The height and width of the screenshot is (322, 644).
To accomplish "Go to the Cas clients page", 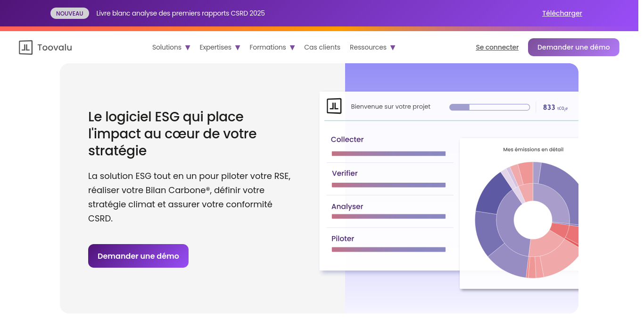I will pyautogui.click(x=322, y=47).
